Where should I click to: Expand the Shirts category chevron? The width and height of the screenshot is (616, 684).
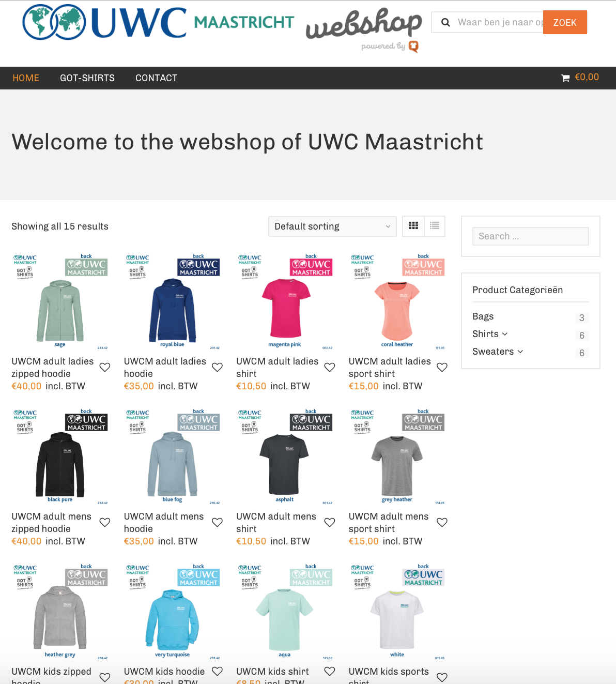pos(505,334)
